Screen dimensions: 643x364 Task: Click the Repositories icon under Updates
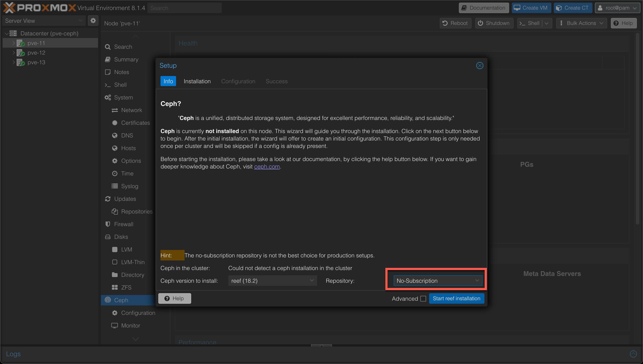(115, 211)
